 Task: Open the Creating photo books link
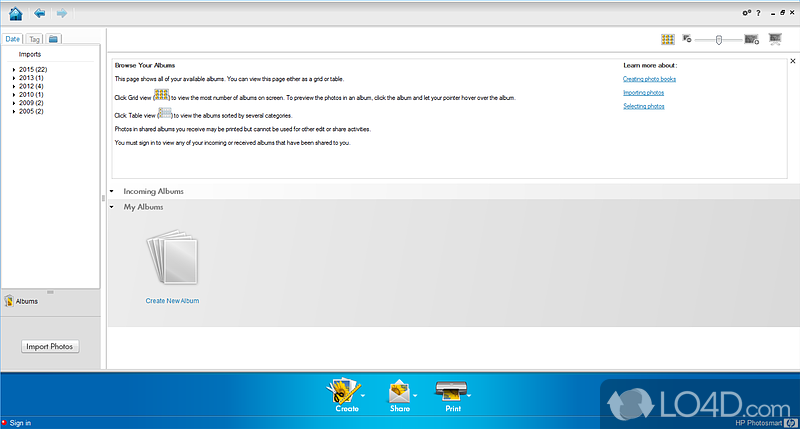[649, 79]
